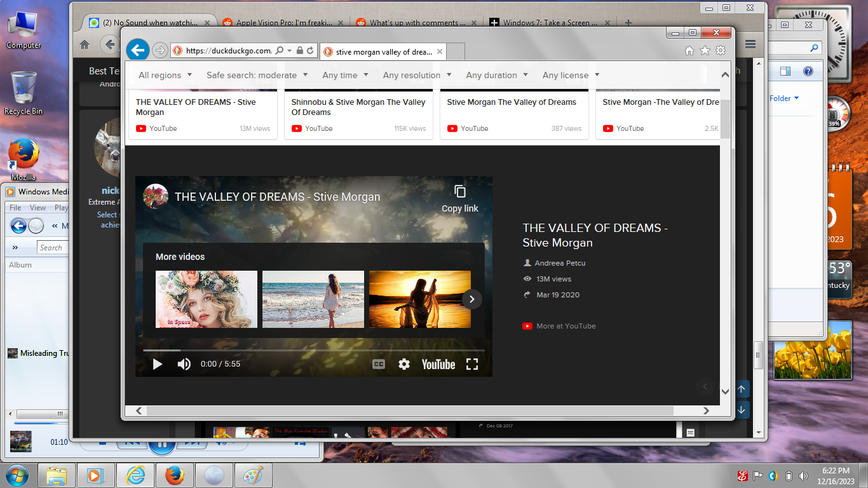The height and width of the screenshot is (488, 868).
Task: Open 'Shinnobu & Stive Morgan The Valley Of Dreams' result
Action: click(358, 107)
